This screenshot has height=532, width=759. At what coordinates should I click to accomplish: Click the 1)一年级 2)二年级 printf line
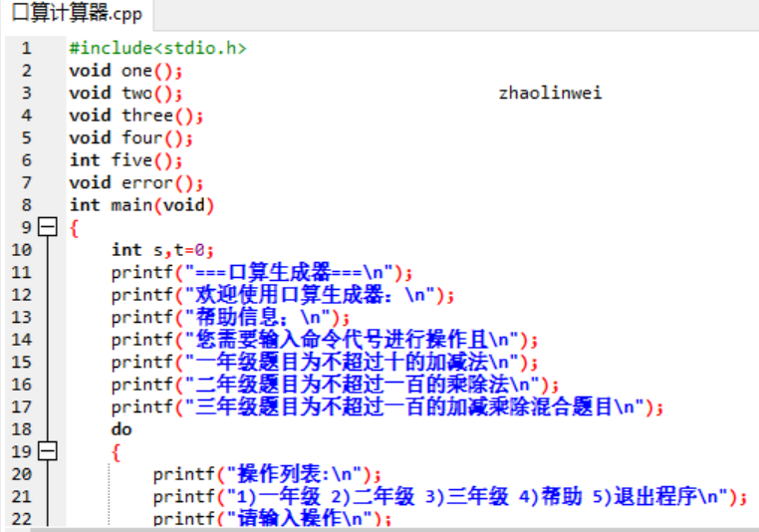[x=450, y=497]
